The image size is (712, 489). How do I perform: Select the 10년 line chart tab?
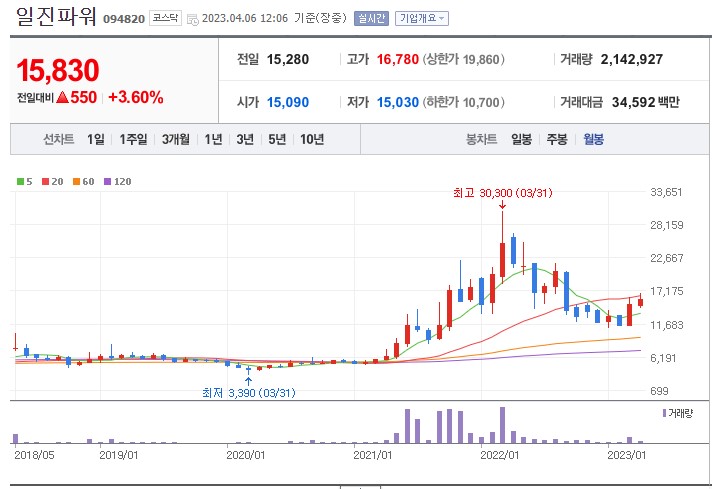click(x=312, y=139)
